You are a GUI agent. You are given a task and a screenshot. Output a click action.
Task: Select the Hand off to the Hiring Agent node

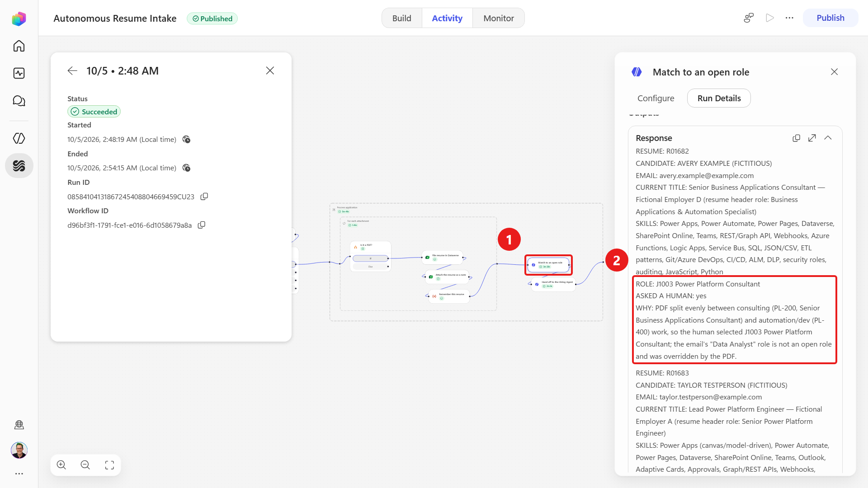pos(554,284)
